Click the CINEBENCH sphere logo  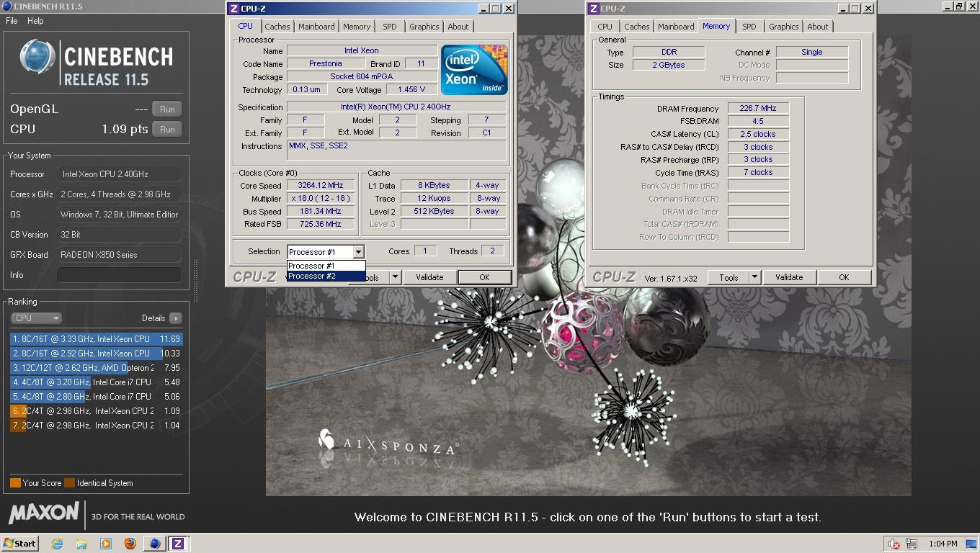click(x=37, y=56)
